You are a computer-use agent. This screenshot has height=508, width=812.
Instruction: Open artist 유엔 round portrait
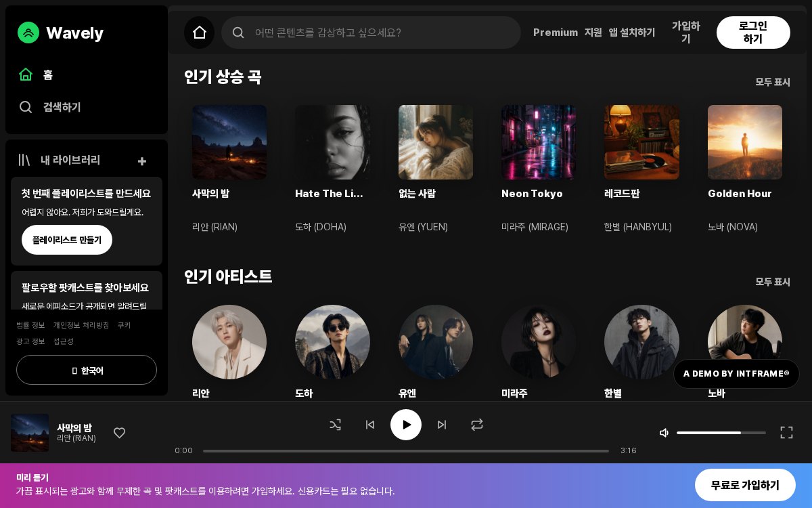[x=436, y=342]
